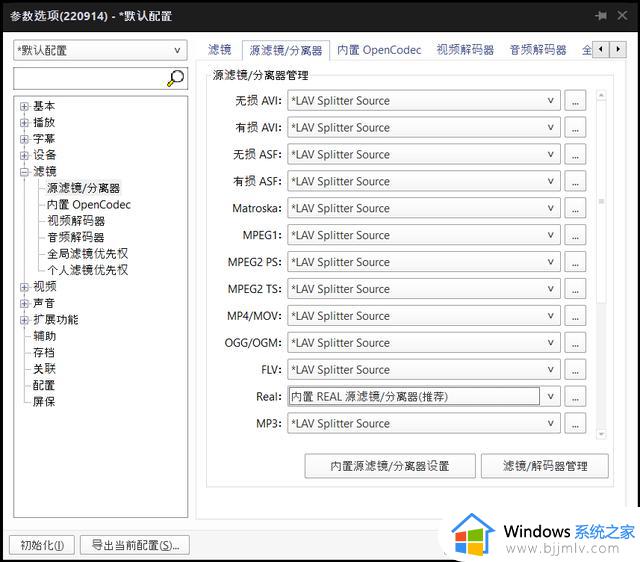Select 音频解码器 in the tree
The width and height of the screenshot is (640, 562).
[76, 237]
